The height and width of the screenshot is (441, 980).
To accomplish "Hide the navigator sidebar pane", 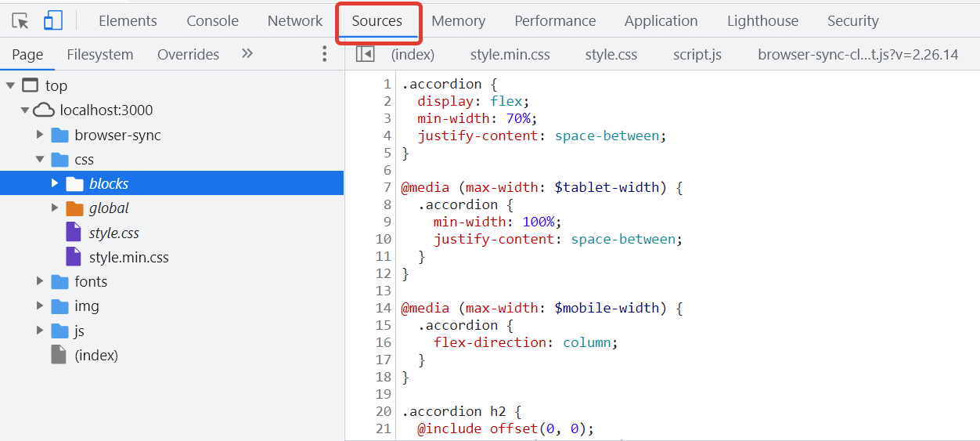I will point(365,54).
